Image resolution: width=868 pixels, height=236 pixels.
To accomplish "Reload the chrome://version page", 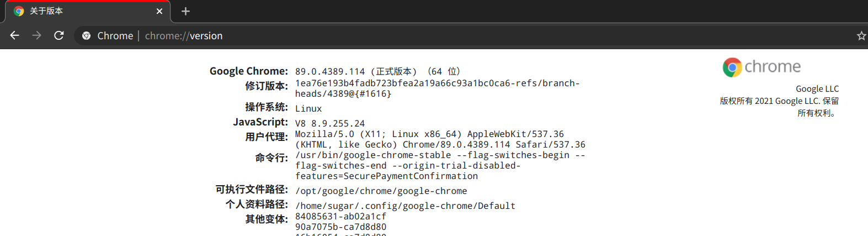I will (x=59, y=35).
